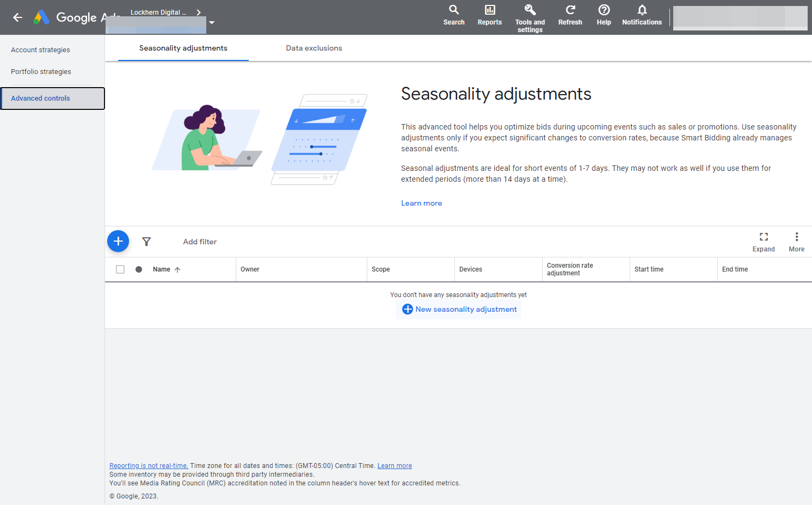Viewport: 812px width, 505px height.
Task: Click the Name column header
Action: 162,269
